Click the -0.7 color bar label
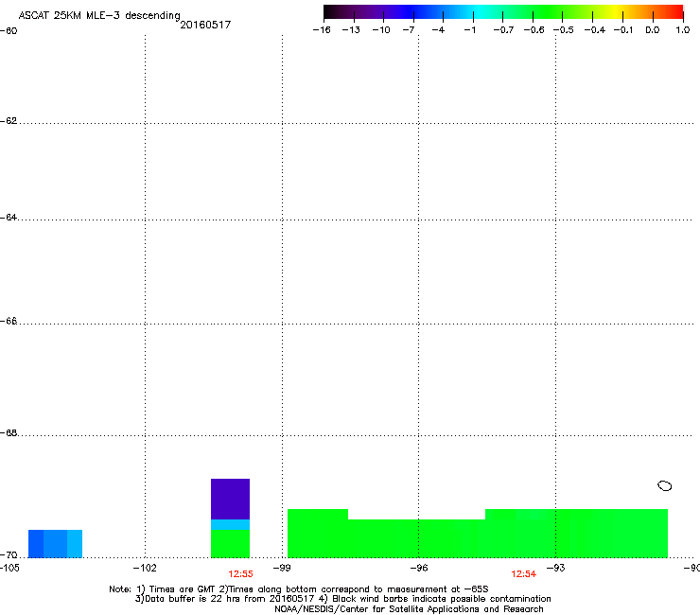The image size is (700, 615). [x=503, y=30]
